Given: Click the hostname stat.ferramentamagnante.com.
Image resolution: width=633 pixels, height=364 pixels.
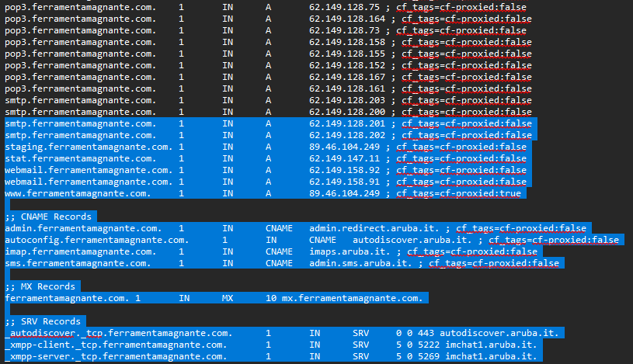Looking at the screenshot, I should pos(80,158).
